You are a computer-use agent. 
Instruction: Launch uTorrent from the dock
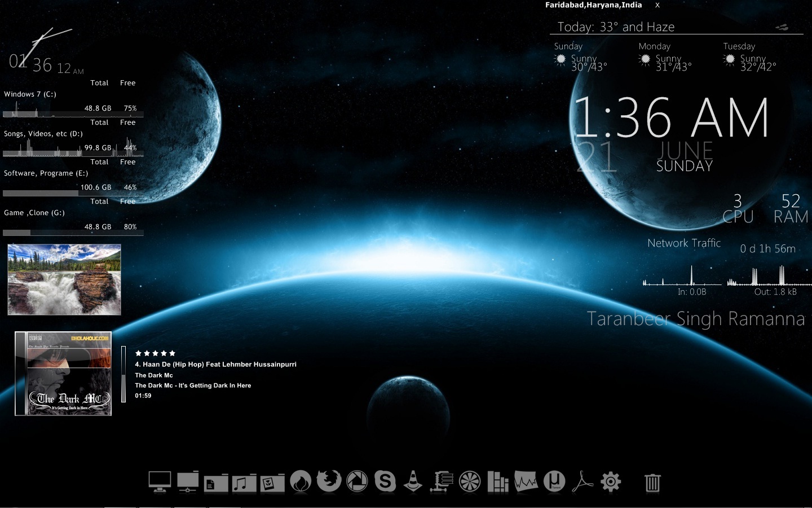pyautogui.click(x=554, y=481)
